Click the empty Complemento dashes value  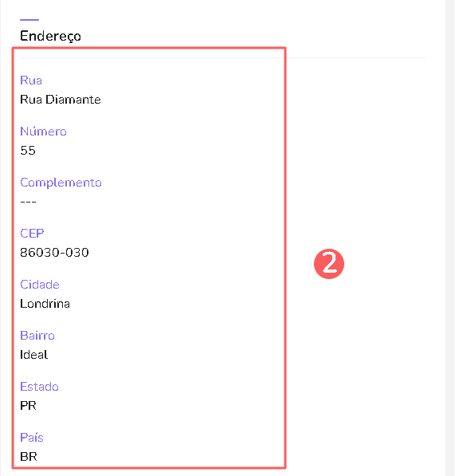pos(28,202)
